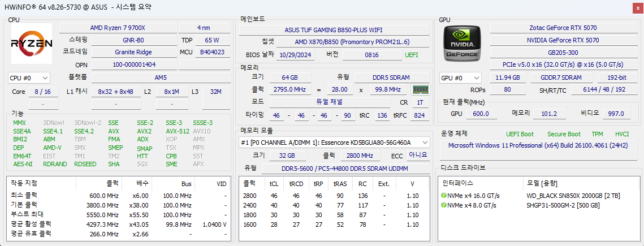Click the CR value 1T field
The width and height of the screenshot is (644, 246).
tap(420, 102)
